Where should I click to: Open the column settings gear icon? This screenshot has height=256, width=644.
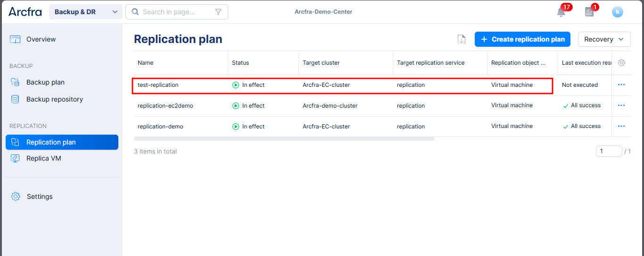point(621,63)
